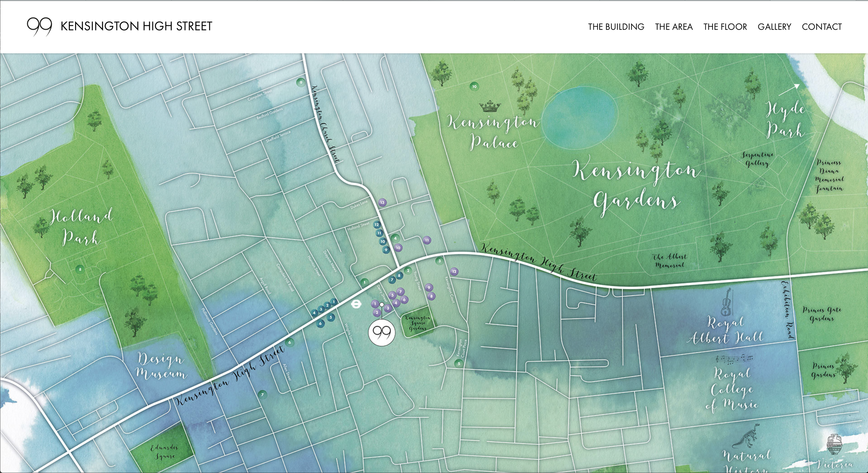This screenshot has width=868, height=473.
Task: Click the Contact link
Action: pos(821,27)
